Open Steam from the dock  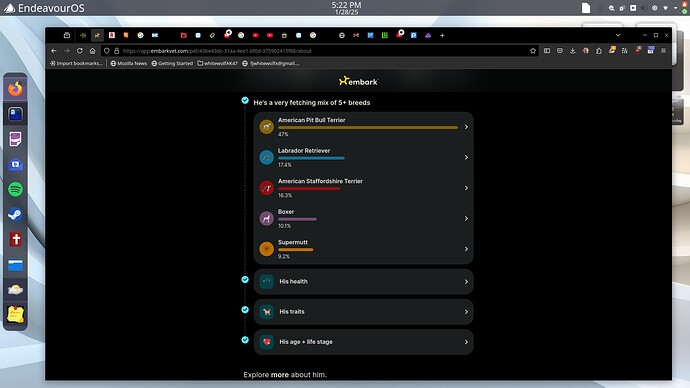[x=15, y=214]
